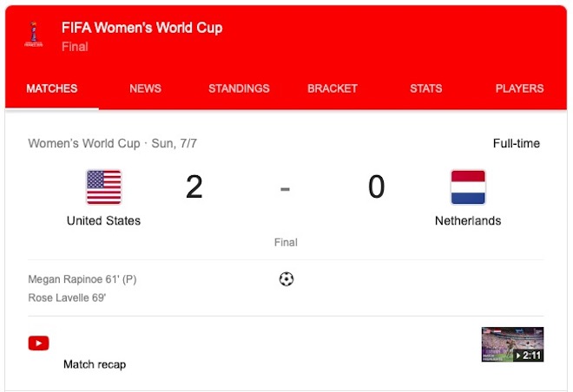Screen dimensions: 573x392
Task: Click the YouTube play icon
Action: [39, 343]
